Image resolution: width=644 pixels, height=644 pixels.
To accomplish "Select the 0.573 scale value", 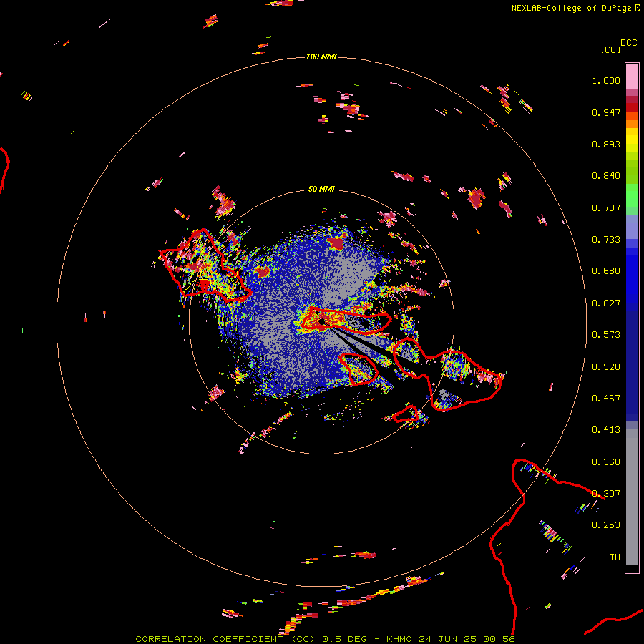I will pos(606,335).
